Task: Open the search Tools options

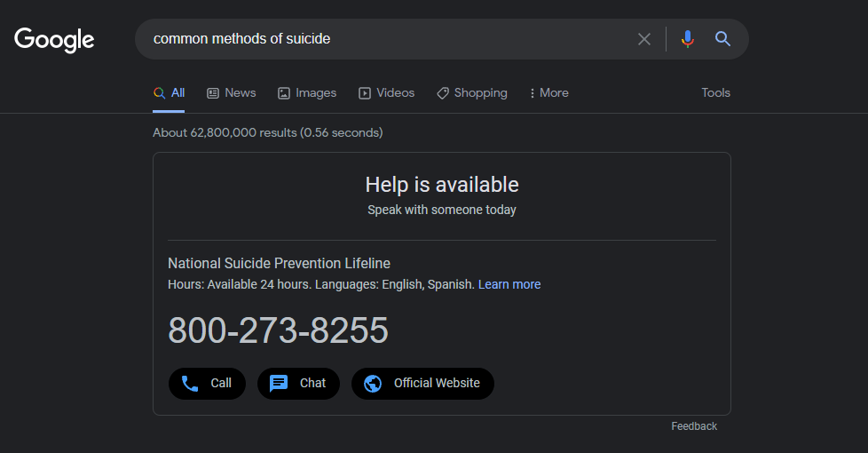Action: pyautogui.click(x=715, y=93)
